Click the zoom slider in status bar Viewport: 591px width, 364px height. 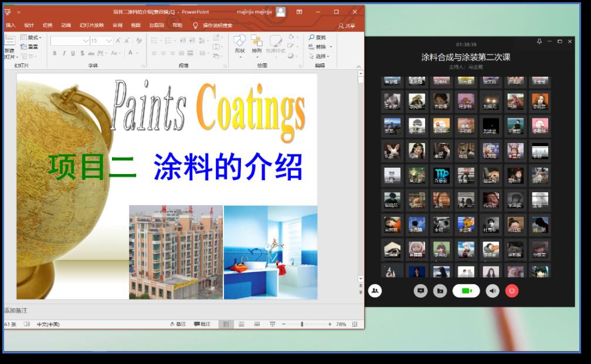[302, 324]
